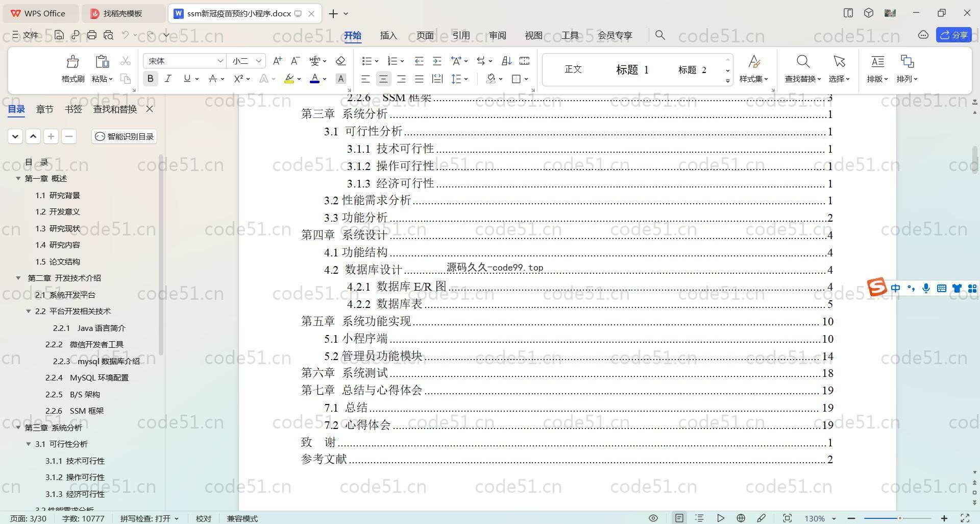The height and width of the screenshot is (524, 980).
Task: Click the Print icon in quick toolbar
Action: click(x=92, y=35)
